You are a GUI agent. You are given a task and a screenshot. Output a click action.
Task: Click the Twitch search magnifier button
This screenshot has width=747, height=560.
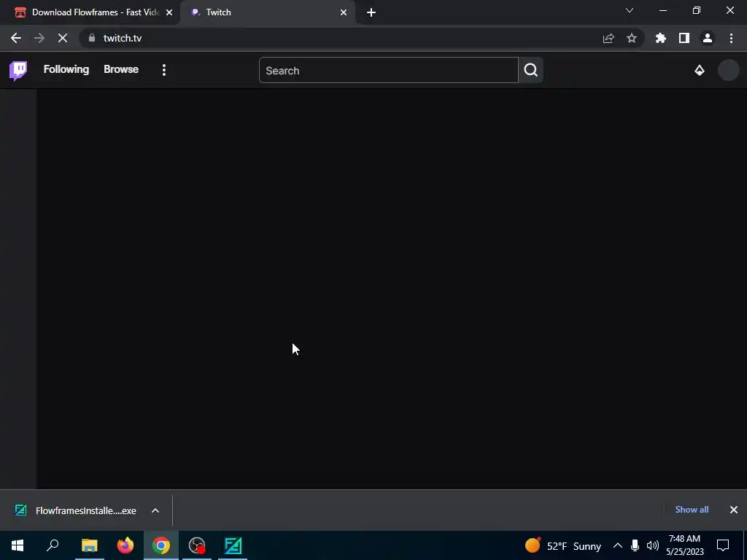coord(531,70)
